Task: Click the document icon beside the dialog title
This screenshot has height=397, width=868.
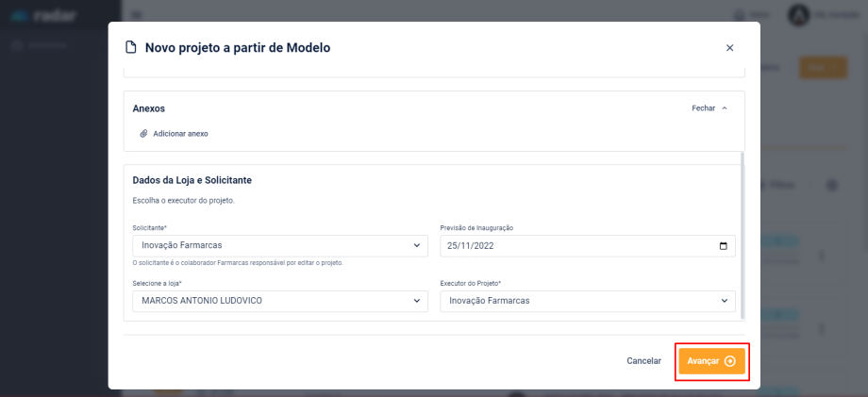Action: tap(131, 48)
